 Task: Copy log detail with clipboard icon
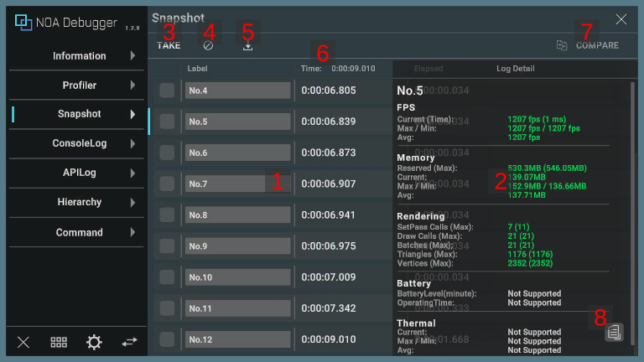point(615,333)
